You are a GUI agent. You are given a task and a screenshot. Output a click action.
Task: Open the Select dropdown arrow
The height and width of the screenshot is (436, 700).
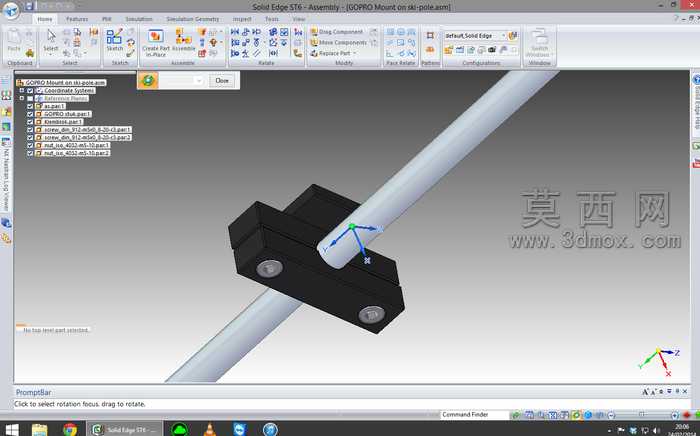(x=50, y=54)
